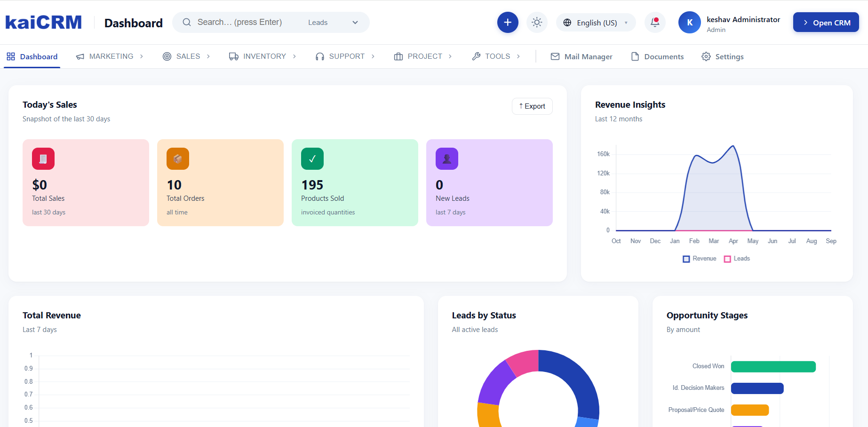
Task: Click the Proposal/Price Quote orange bar
Action: point(750,410)
